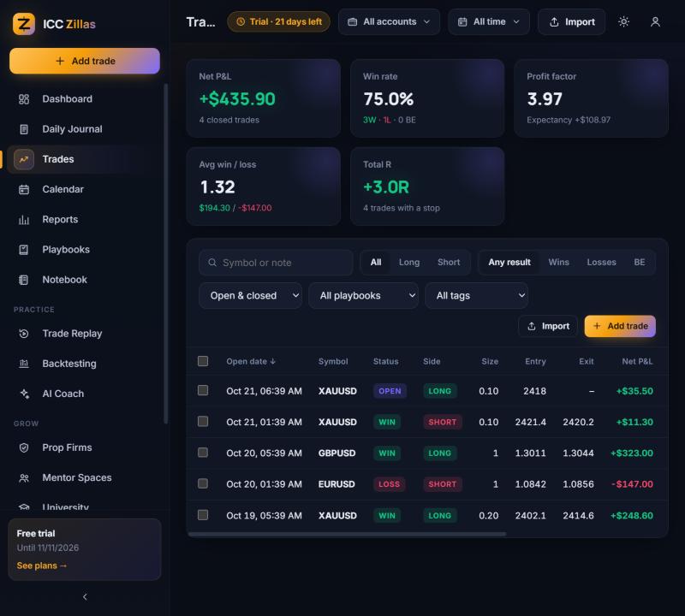Toggle light theme with sun icon

coord(623,22)
